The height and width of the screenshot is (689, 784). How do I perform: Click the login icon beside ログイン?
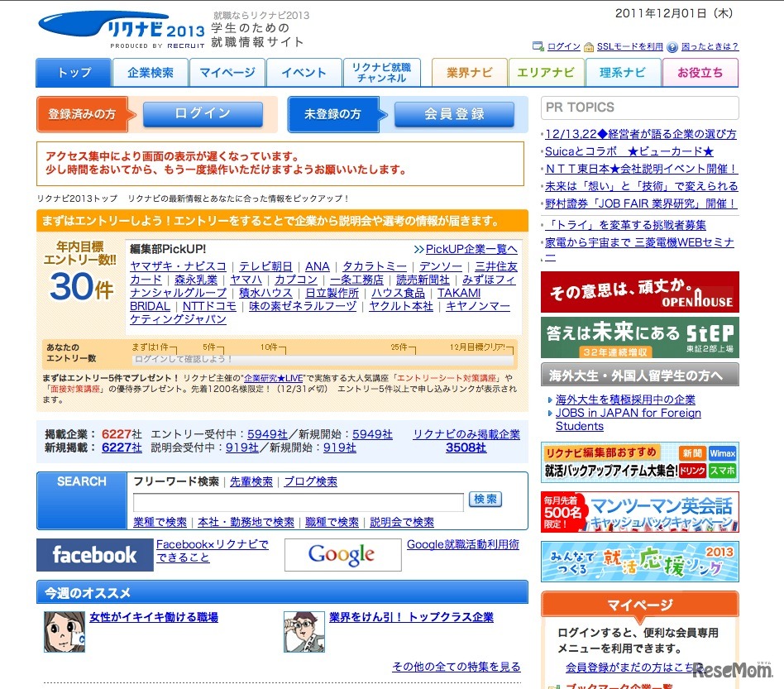[x=538, y=46]
